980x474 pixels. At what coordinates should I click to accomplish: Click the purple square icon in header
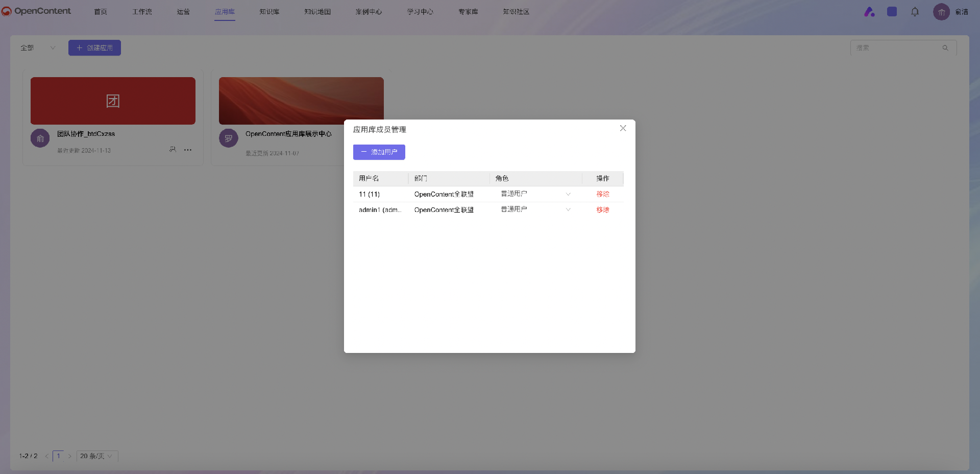pyautogui.click(x=892, y=12)
